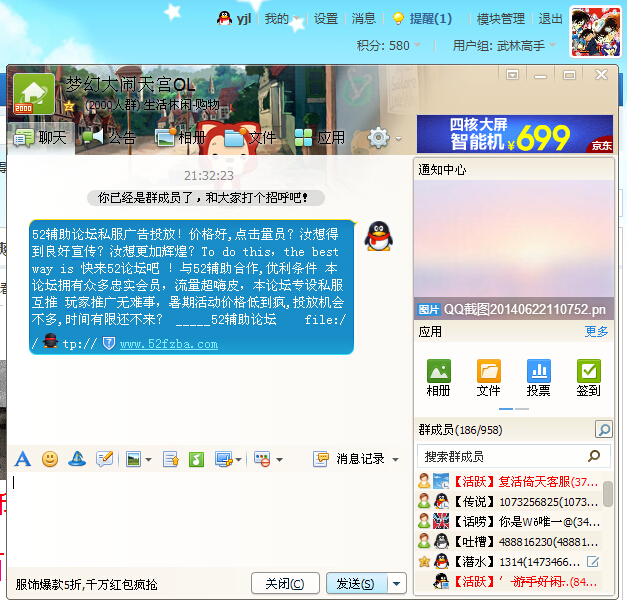Click the message history icon
Image resolution: width=627 pixels, height=600 pixels.
(x=321, y=459)
